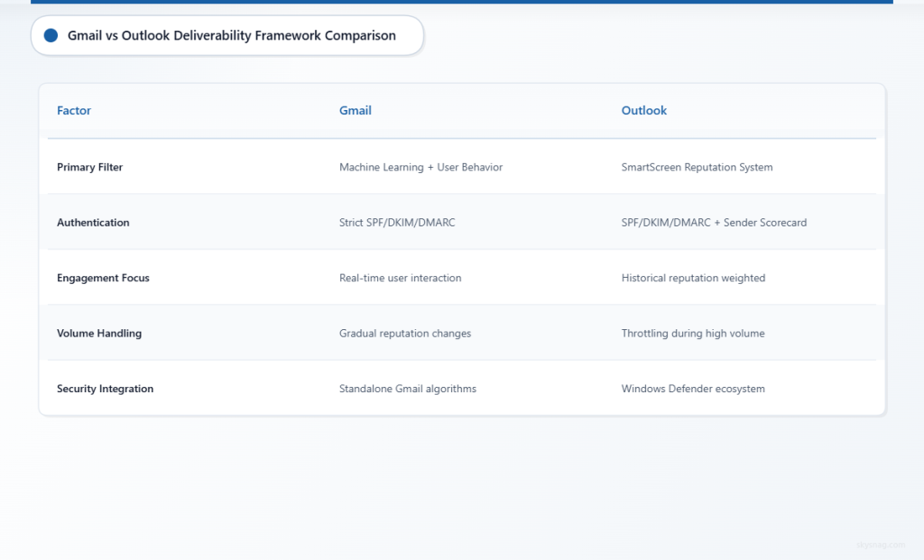Select the Outlook column header

click(643, 110)
